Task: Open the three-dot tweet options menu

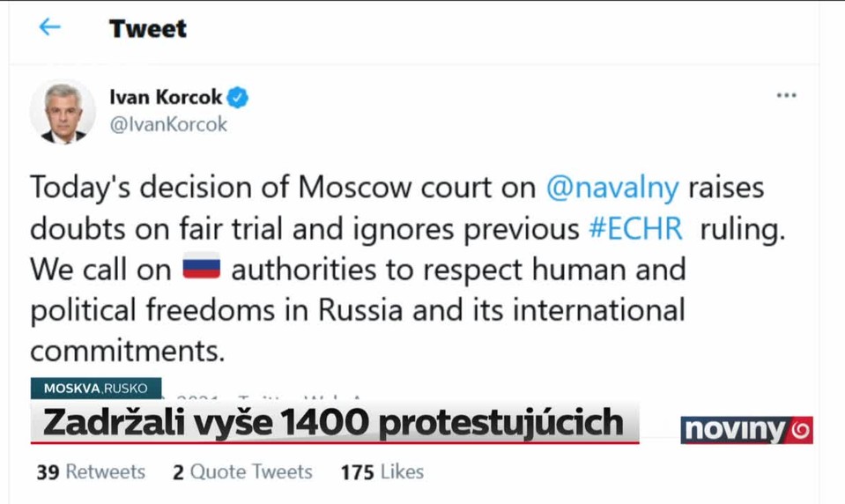Action: 786,95
